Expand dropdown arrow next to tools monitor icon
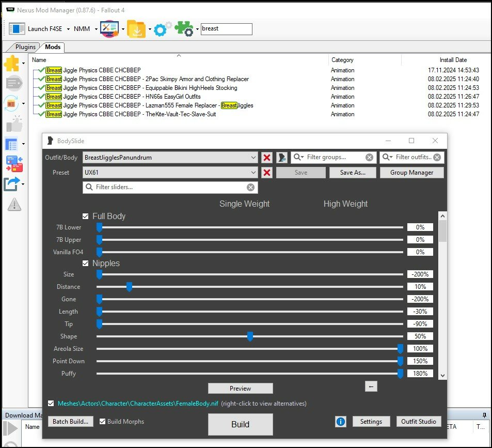Viewport: 492px width, 448px height. coord(123,29)
